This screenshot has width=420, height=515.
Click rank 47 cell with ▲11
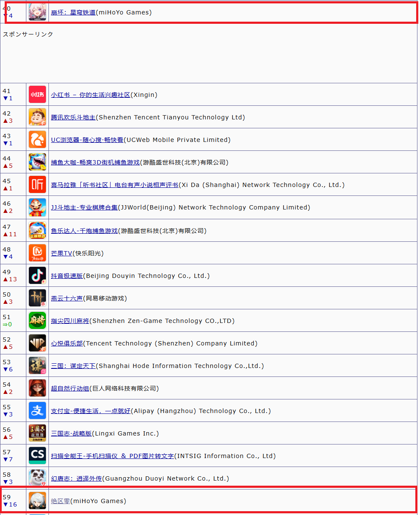click(13, 230)
